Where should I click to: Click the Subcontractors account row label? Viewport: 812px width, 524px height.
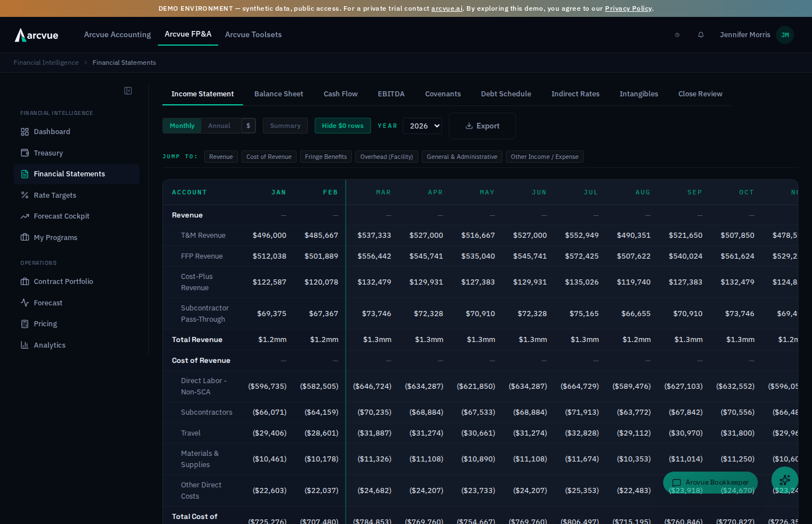click(x=206, y=412)
